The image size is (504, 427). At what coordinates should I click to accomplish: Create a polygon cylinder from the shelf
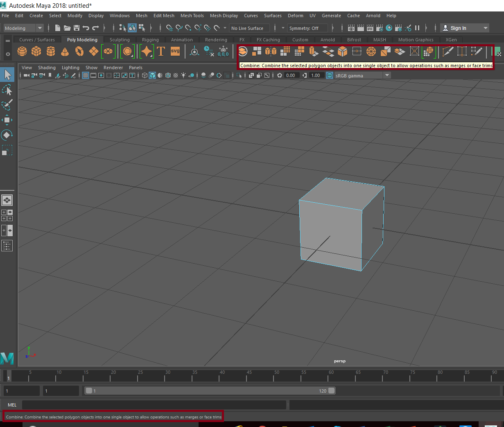click(50, 52)
